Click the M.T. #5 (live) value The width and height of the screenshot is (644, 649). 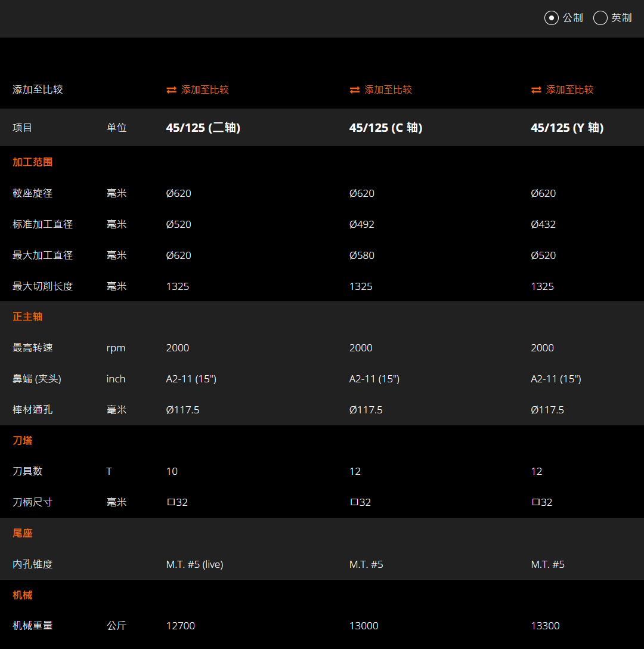coord(194,564)
